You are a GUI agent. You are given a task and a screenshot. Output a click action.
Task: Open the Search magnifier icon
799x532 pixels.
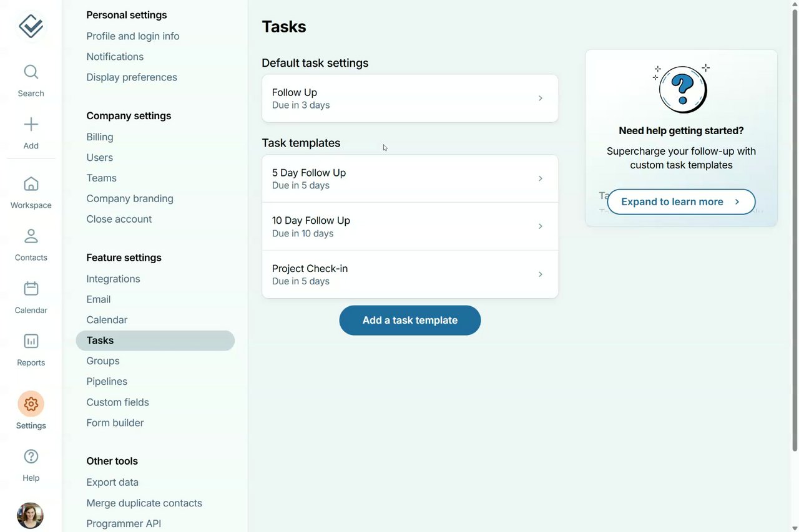31,72
